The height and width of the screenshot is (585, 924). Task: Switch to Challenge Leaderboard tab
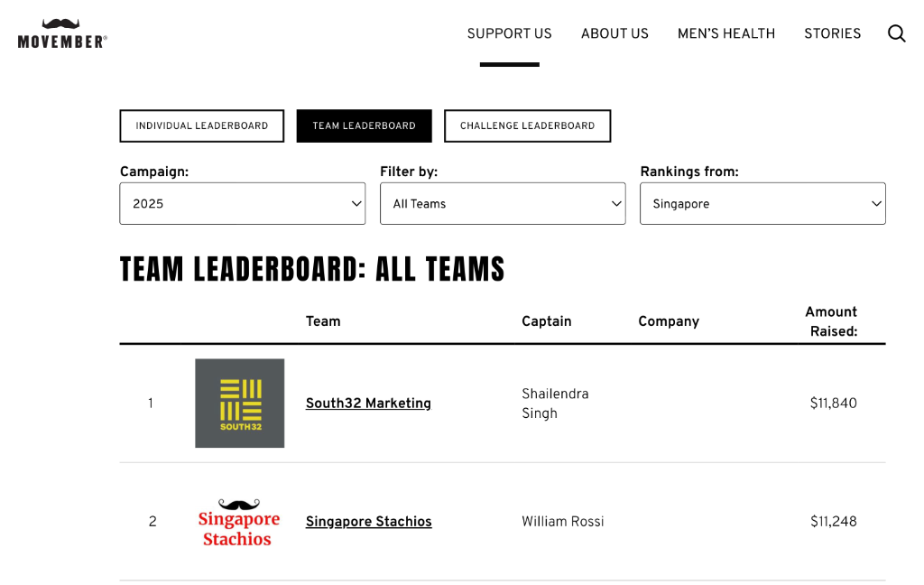pyautogui.click(x=527, y=126)
